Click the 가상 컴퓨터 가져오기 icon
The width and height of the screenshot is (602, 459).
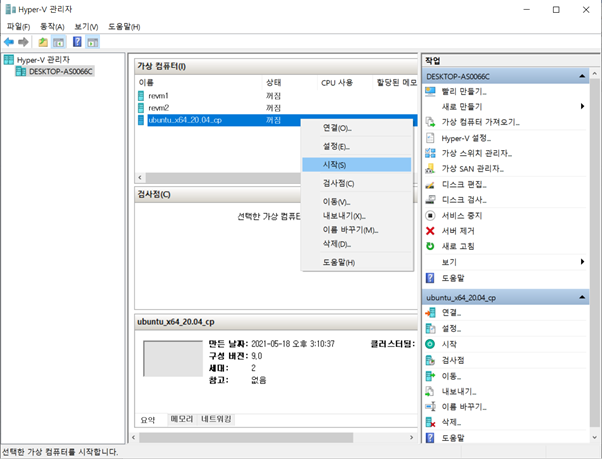click(430, 122)
